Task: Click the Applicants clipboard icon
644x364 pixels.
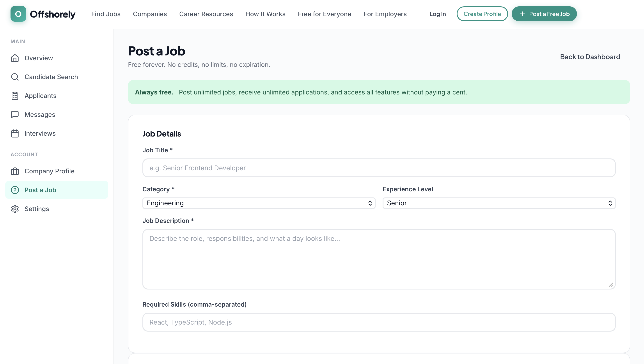Action: (15, 96)
